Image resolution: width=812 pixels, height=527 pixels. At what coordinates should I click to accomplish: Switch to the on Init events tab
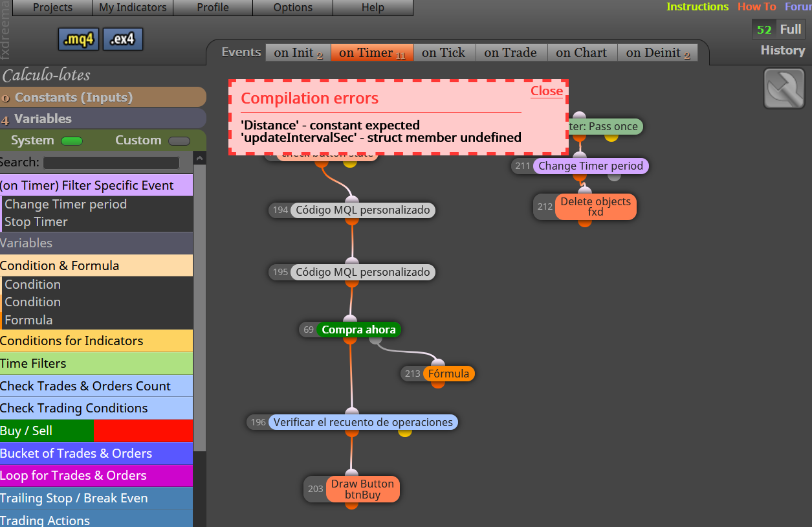click(x=298, y=53)
